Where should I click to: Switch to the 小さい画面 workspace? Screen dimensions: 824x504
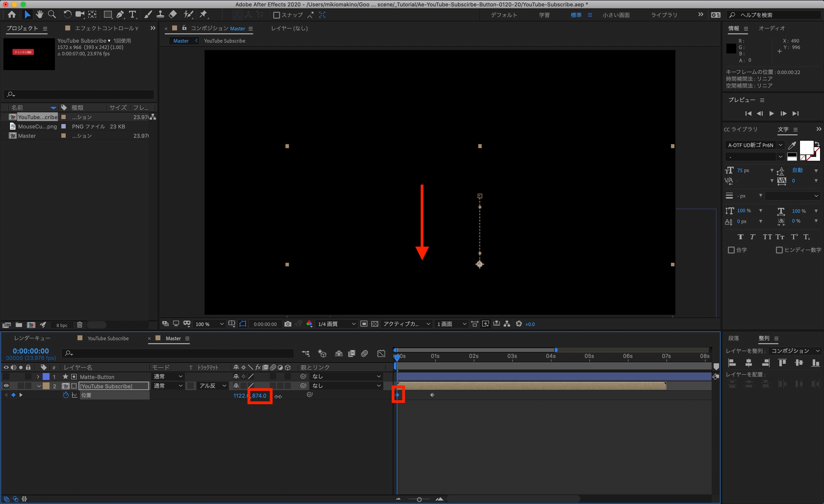[616, 15]
